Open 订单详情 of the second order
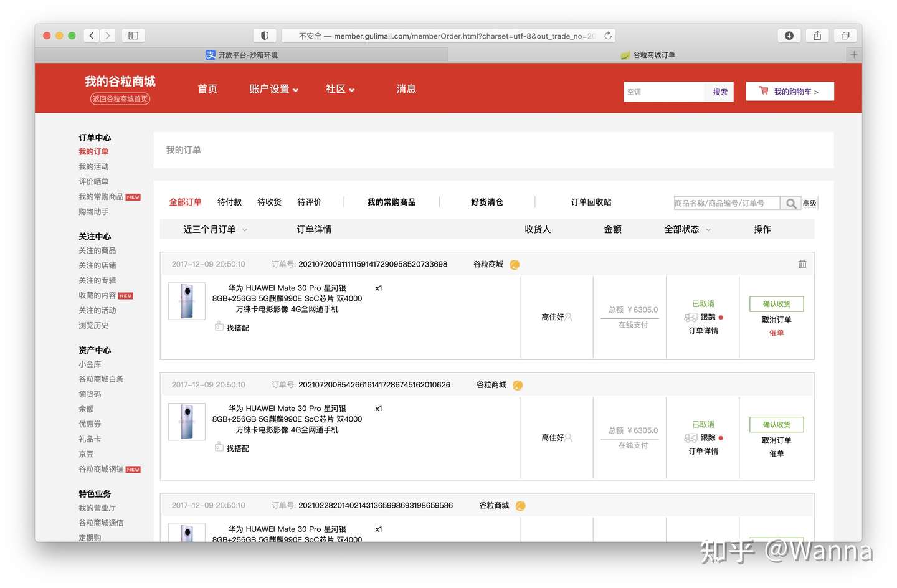The image size is (897, 588). point(703,452)
